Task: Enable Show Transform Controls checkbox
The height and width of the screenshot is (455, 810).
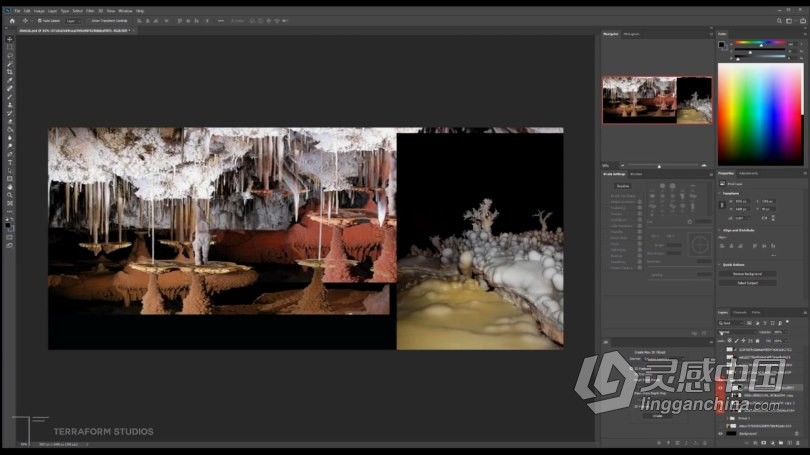Action: coord(90,20)
